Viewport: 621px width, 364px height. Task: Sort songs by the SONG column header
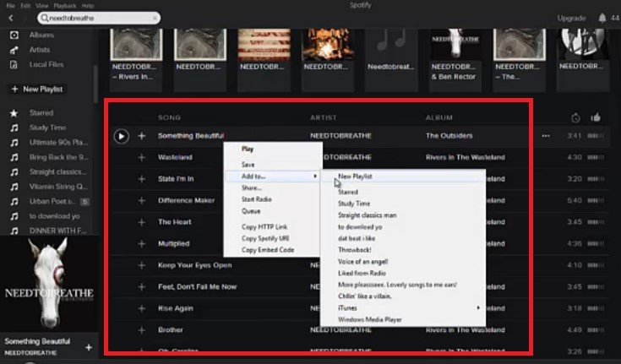(169, 117)
